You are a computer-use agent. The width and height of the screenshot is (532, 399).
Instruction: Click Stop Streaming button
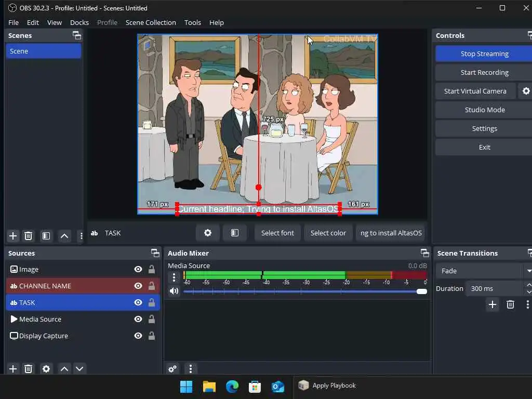pyautogui.click(x=484, y=54)
